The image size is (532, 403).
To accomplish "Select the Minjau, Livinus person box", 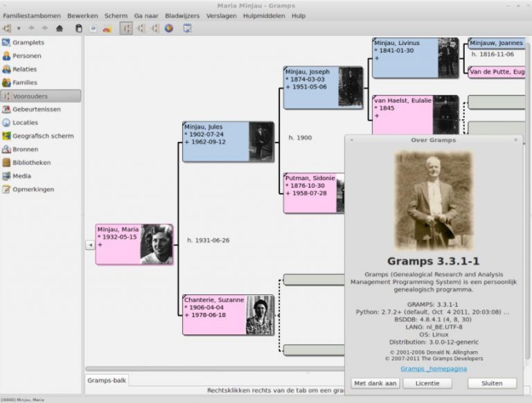I will click(x=416, y=58).
